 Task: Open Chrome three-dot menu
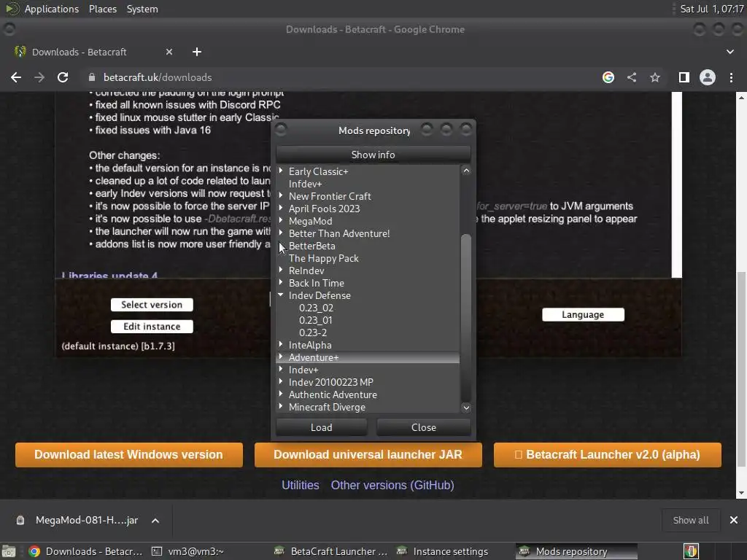(731, 77)
